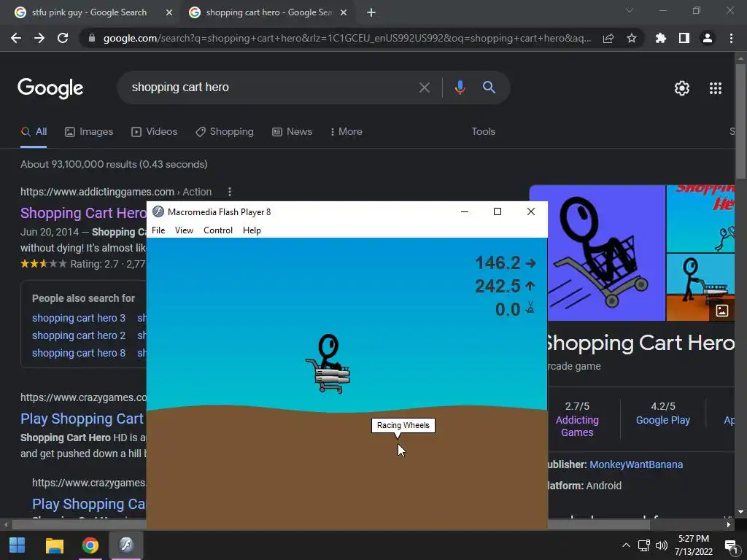Click the horizontal scrollbar at page bottom
The image size is (747, 560).
[x=331, y=524]
